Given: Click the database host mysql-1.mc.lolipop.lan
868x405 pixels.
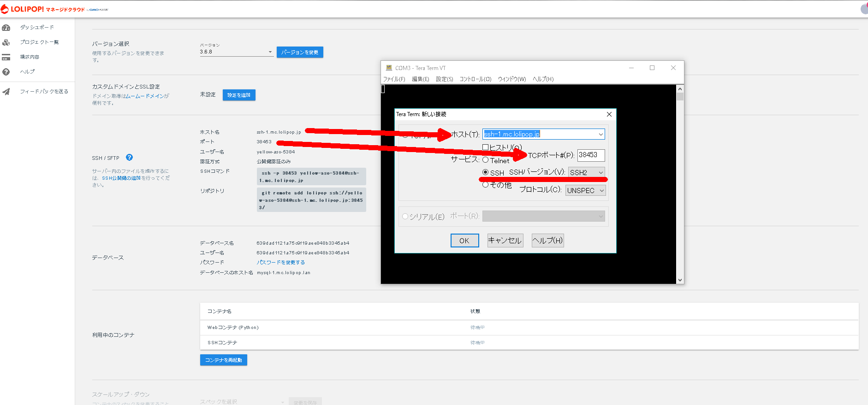Looking at the screenshot, I should (x=284, y=273).
